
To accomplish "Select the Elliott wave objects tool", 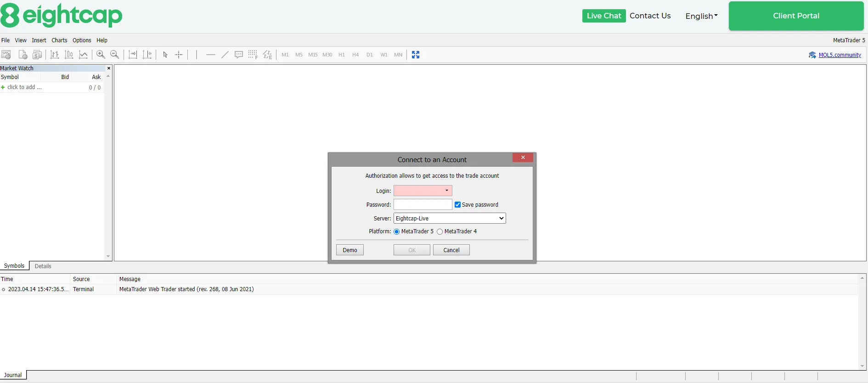I will pos(267,55).
